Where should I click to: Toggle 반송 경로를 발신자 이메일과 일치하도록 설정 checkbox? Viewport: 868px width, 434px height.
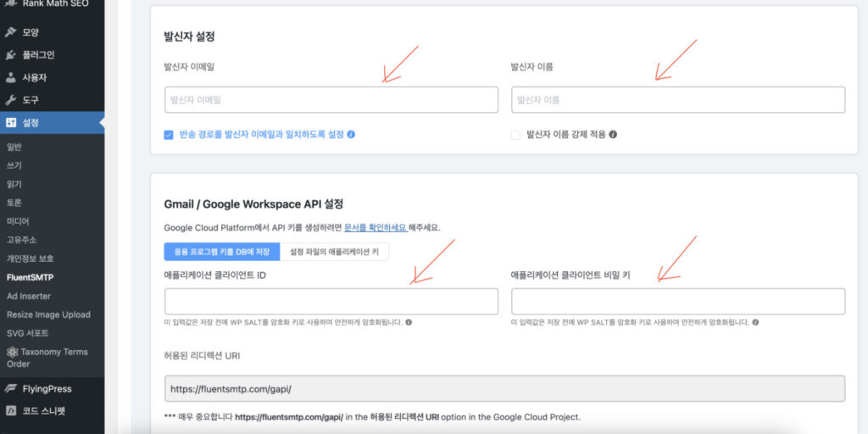point(169,135)
